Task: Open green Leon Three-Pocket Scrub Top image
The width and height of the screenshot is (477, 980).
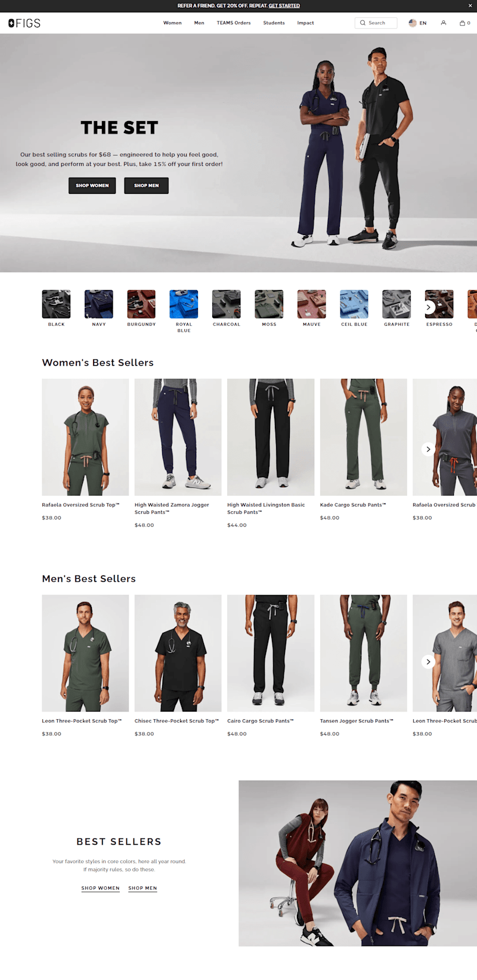Action: coord(85,653)
